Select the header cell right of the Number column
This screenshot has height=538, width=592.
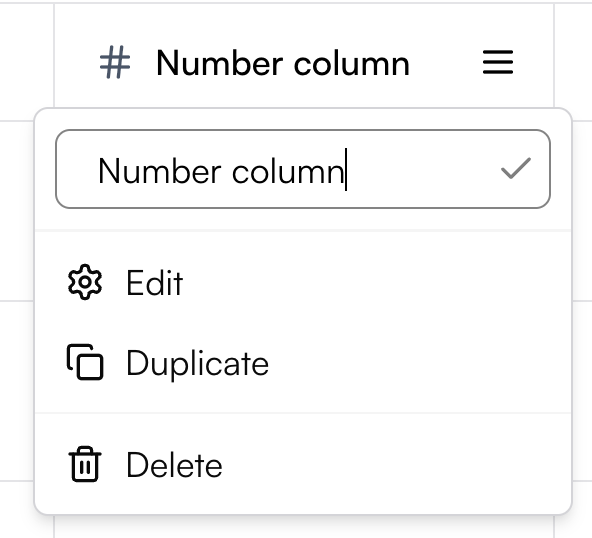(x=573, y=62)
